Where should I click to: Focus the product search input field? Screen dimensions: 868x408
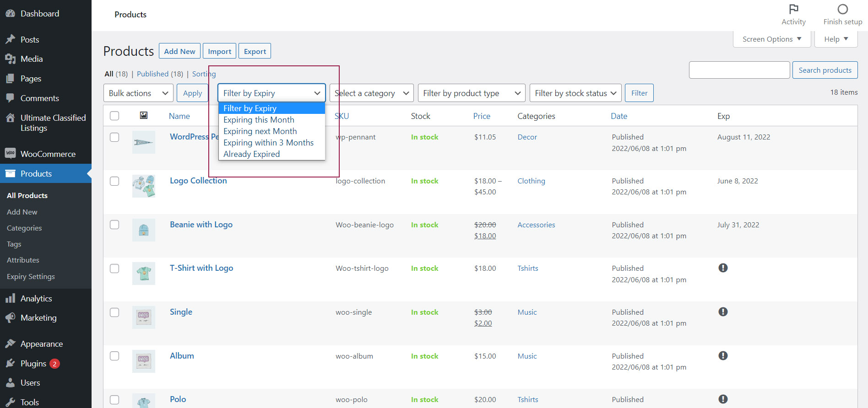[x=739, y=70]
